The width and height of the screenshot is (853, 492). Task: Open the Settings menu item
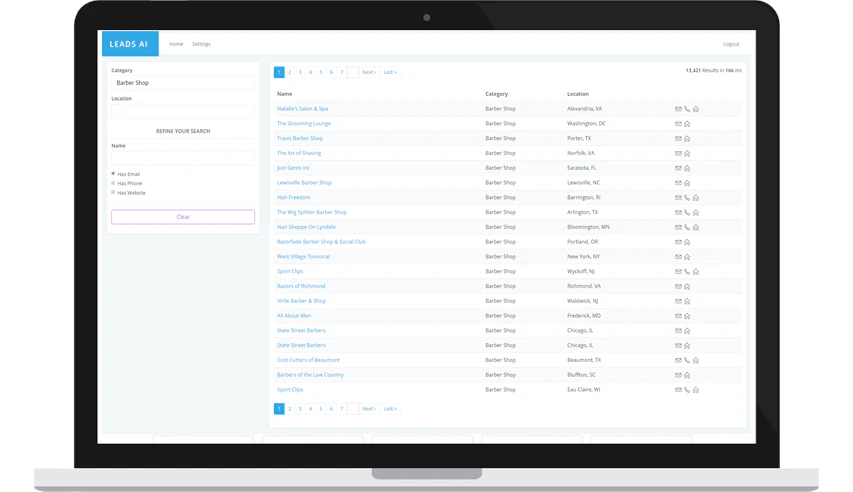201,44
